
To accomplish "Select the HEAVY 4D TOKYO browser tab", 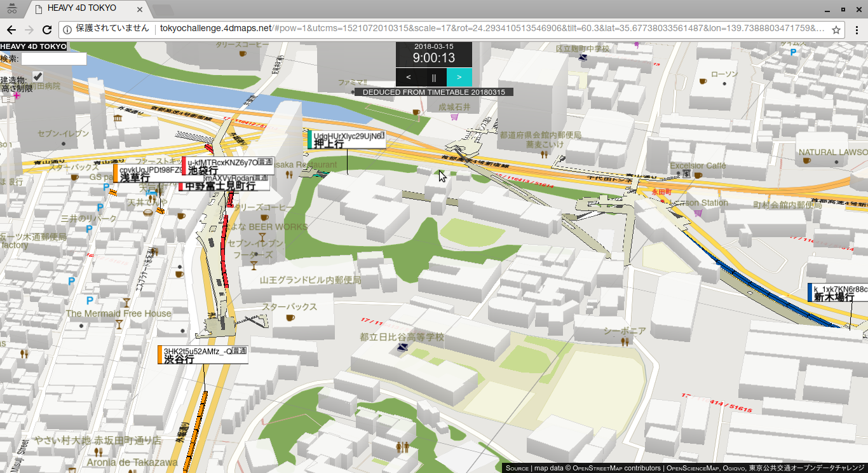I will [x=89, y=9].
